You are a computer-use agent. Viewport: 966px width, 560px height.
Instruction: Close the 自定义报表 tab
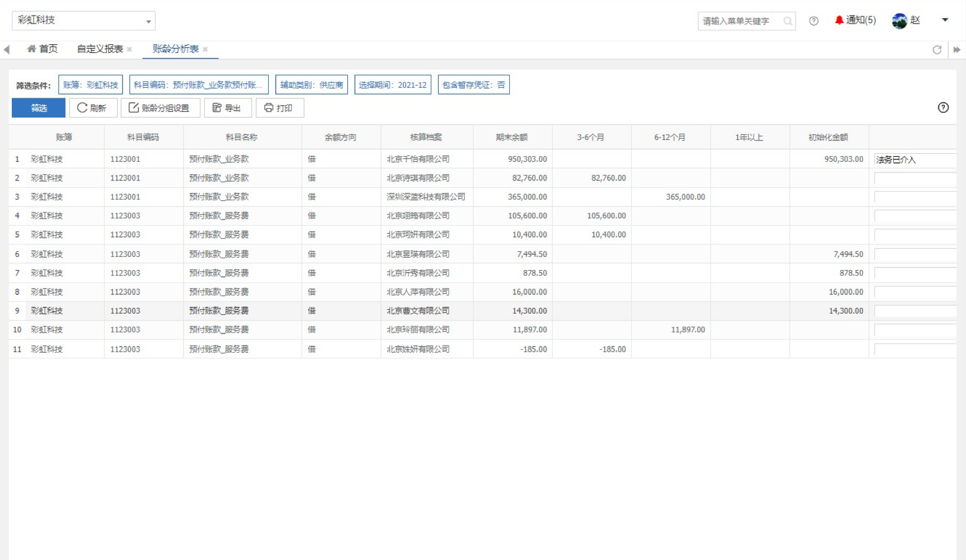tap(129, 49)
